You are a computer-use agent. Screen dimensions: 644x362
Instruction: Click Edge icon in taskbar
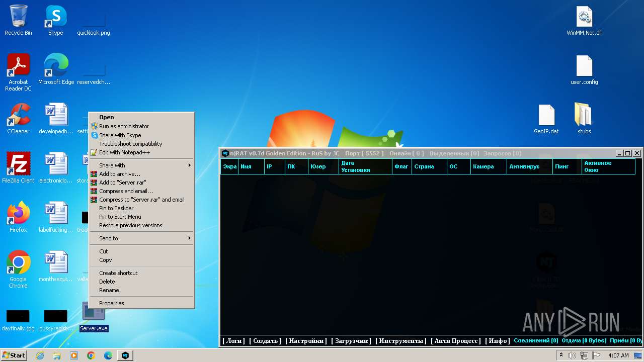[108, 355]
